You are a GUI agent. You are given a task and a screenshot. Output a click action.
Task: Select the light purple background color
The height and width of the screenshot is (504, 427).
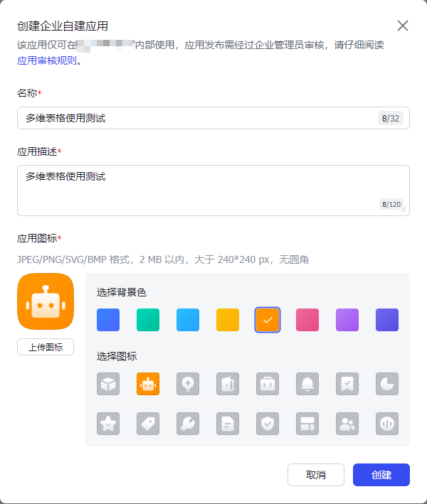347,320
